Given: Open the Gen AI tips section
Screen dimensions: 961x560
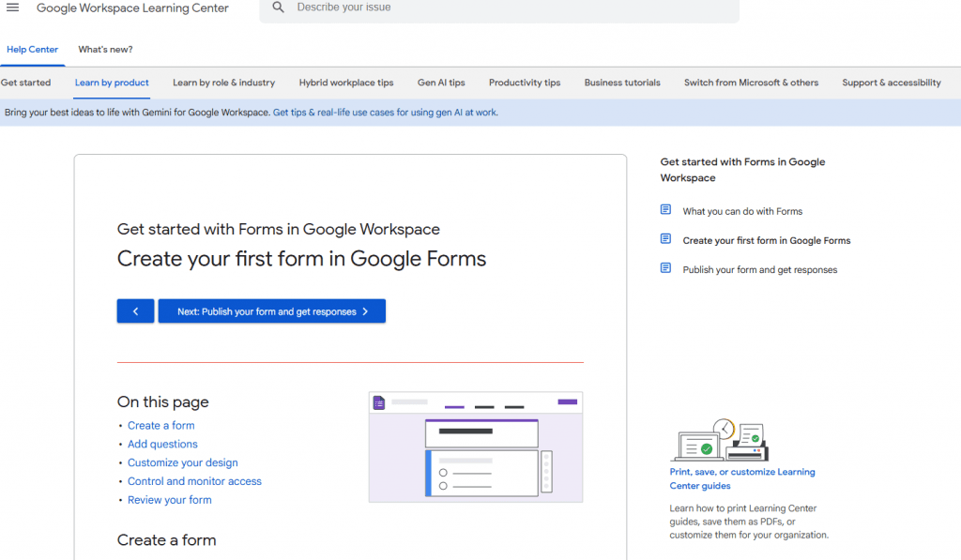Looking at the screenshot, I should [x=441, y=83].
